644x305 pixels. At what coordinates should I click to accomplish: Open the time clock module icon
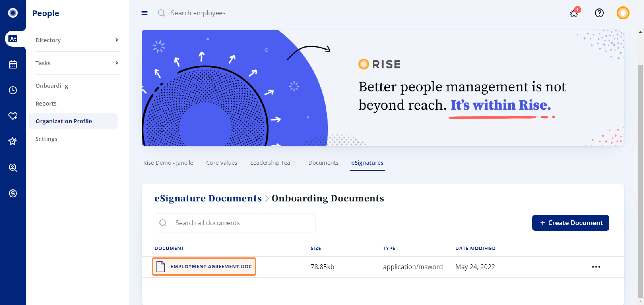point(13,90)
